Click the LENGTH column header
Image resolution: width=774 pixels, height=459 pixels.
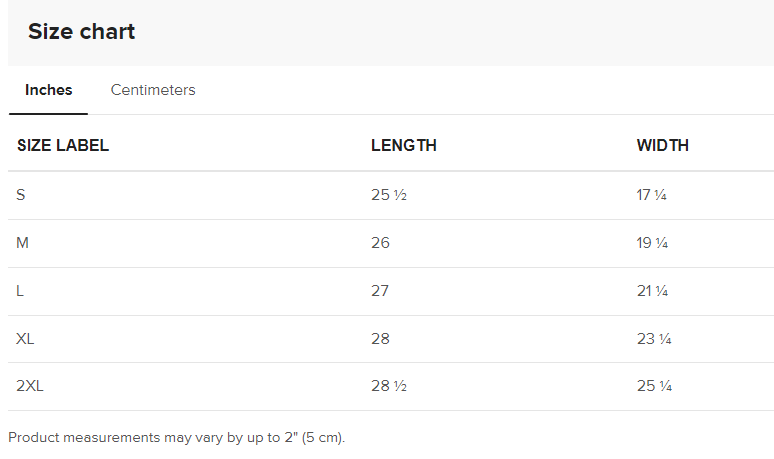[403, 145]
